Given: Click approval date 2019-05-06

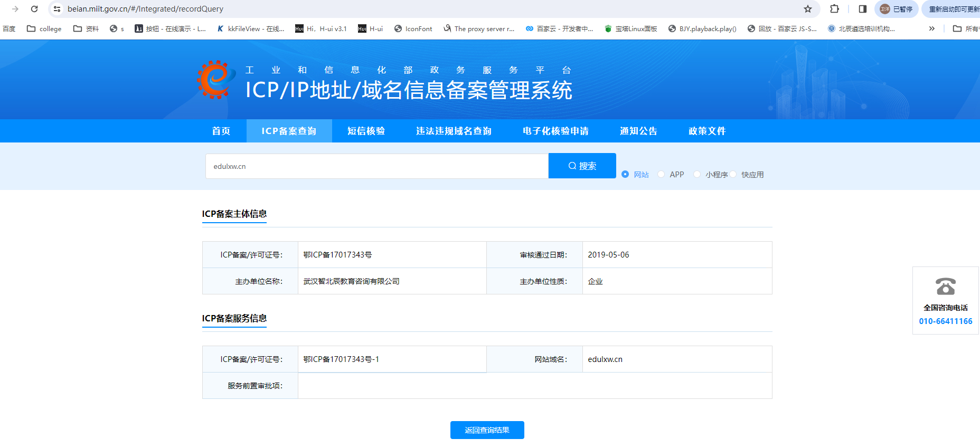Looking at the screenshot, I should click(608, 255).
